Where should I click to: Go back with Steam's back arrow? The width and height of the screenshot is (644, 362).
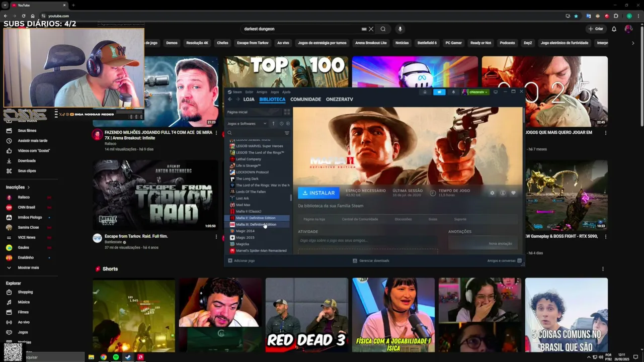(230, 99)
